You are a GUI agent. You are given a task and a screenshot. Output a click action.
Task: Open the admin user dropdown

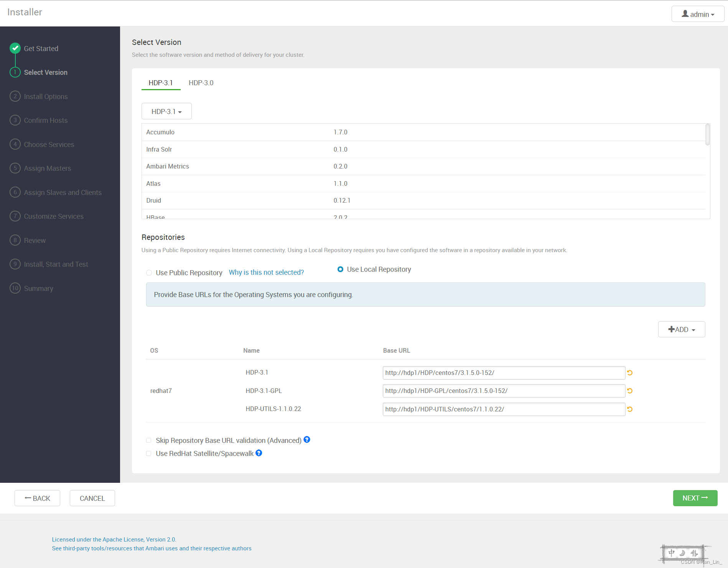698,14
